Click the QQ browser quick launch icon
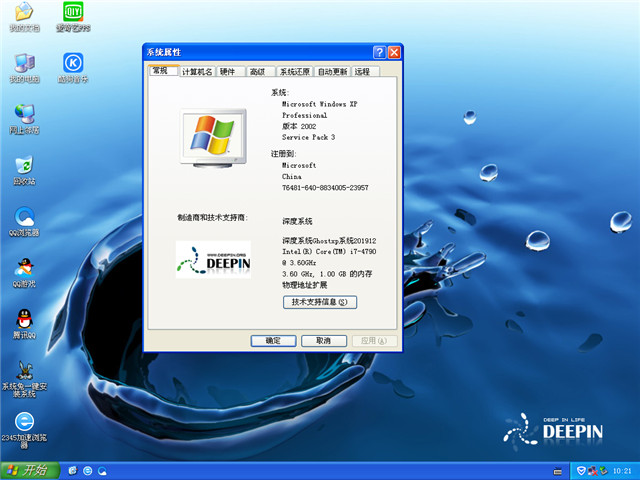 click(x=102, y=471)
